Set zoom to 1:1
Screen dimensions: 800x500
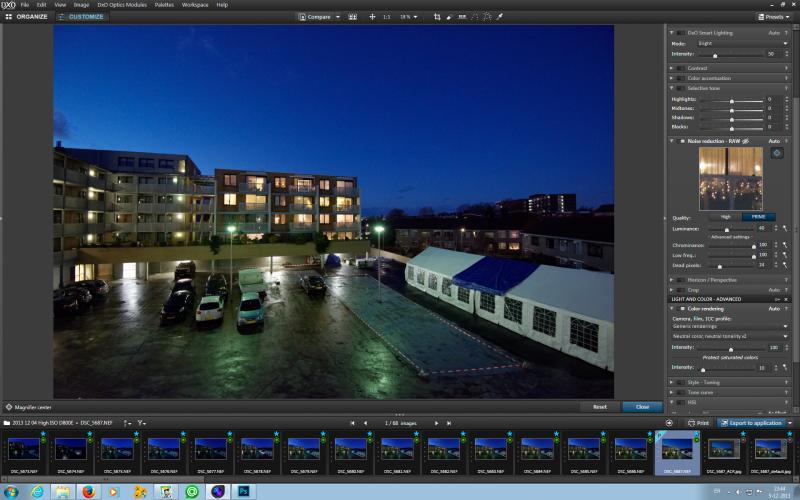386,17
